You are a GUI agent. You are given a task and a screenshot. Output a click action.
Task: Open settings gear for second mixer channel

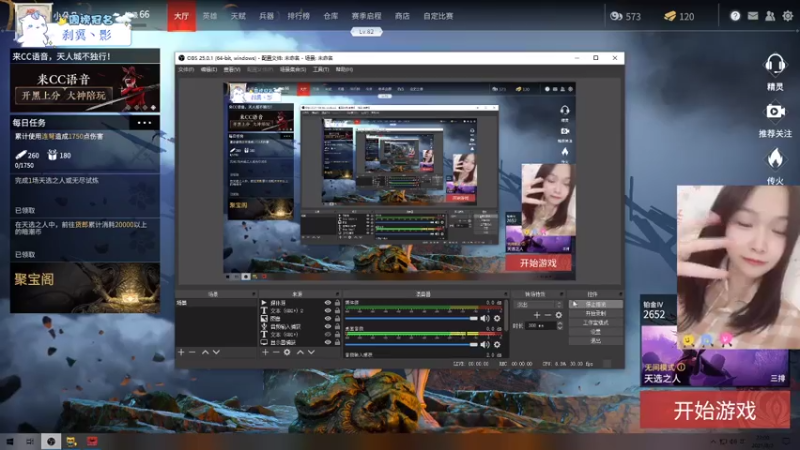coord(497,345)
